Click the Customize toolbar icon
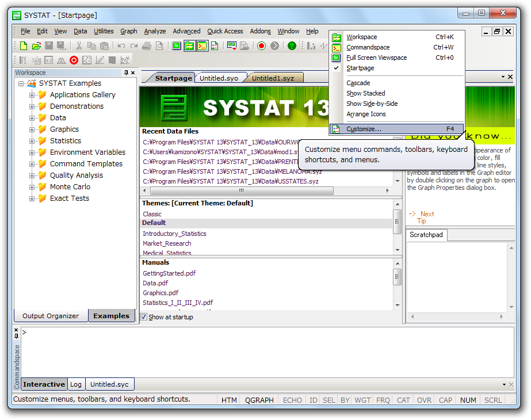The width and height of the screenshot is (531, 420). point(215,45)
